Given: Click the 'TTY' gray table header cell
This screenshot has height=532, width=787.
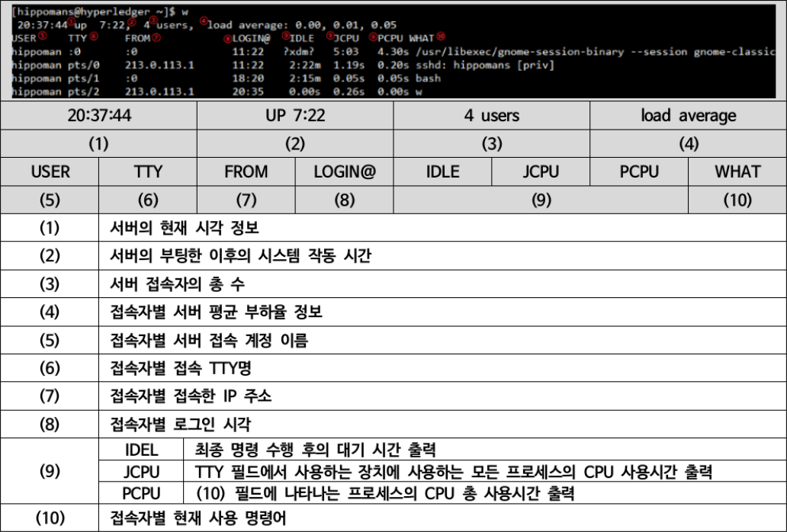Looking at the screenshot, I should tap(148, 172).
